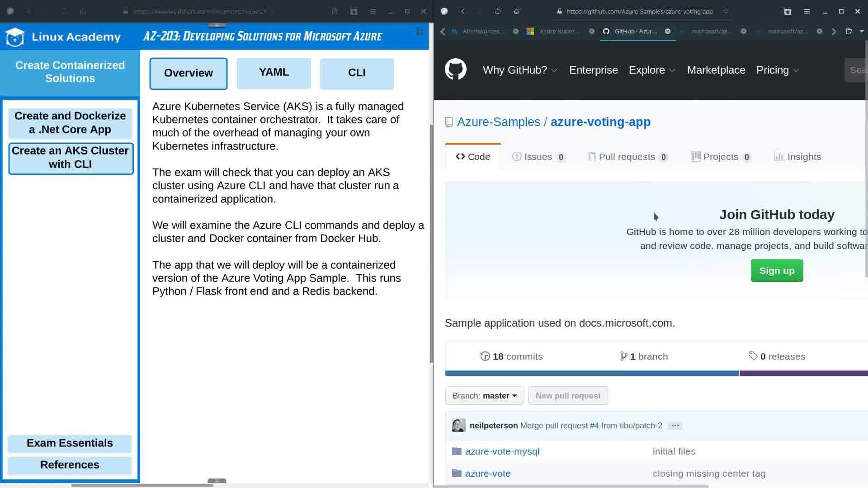Close the GitHub - Azur... tab
The image size is (868, 488).
click(668, 31)
